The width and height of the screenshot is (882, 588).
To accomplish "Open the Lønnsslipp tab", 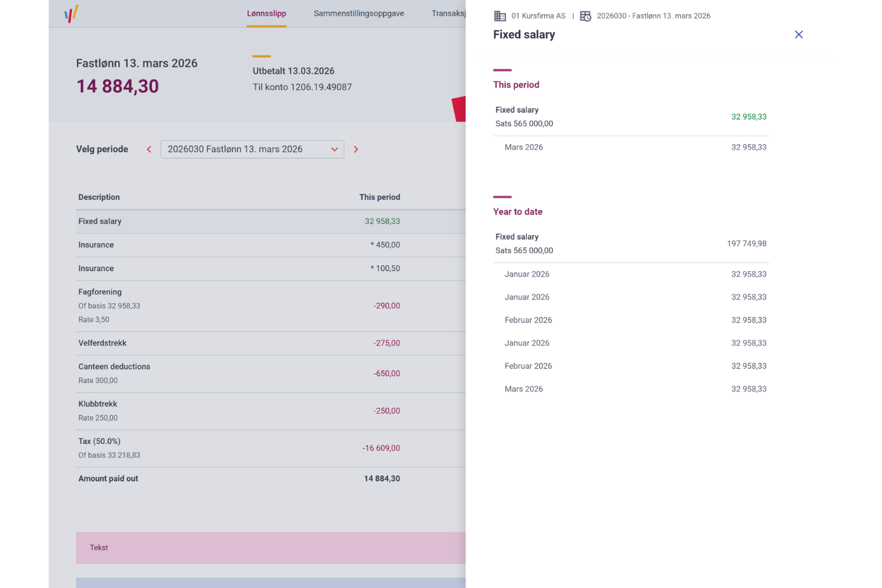I will (x=266, y=14).
